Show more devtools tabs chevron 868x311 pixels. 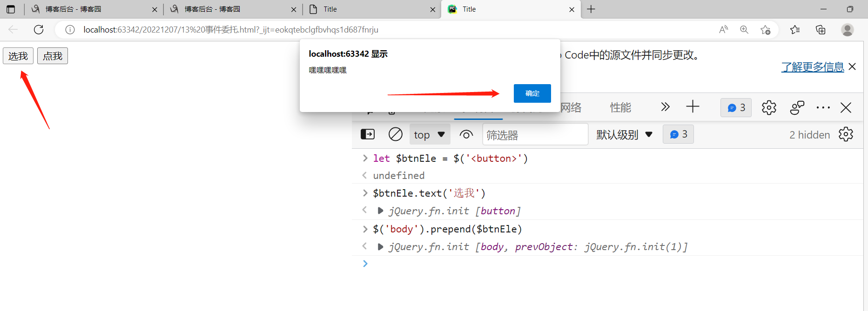pos(666,107)
